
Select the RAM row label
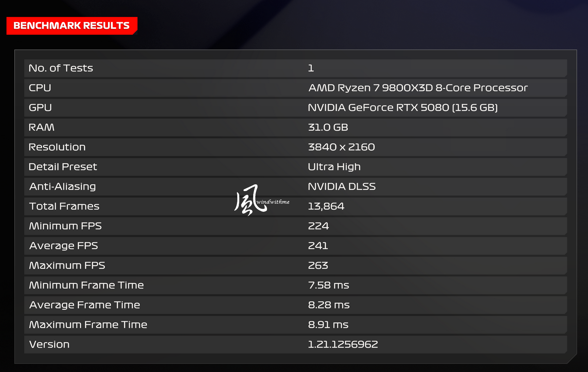pos(41,127)
